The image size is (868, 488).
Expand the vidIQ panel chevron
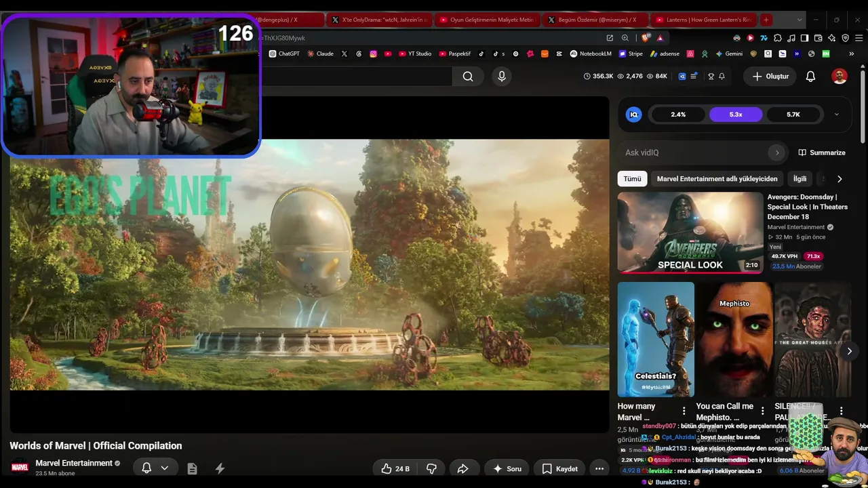coord(836,115)
